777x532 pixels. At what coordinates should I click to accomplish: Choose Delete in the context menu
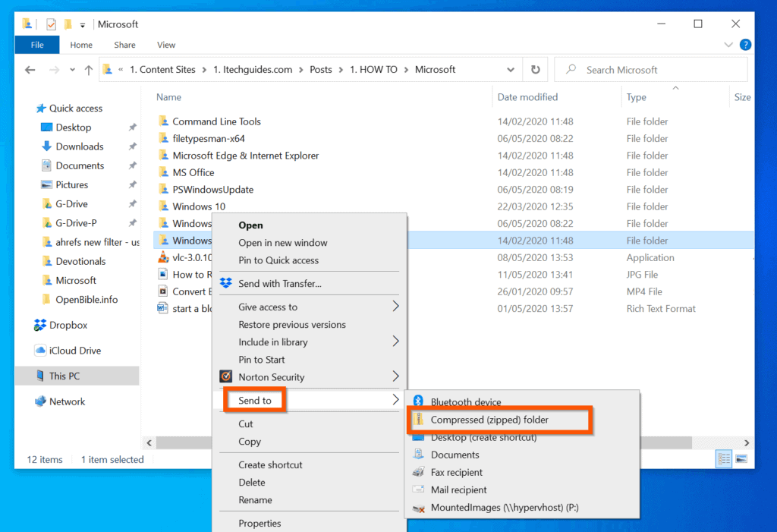(x=252, y=482)
